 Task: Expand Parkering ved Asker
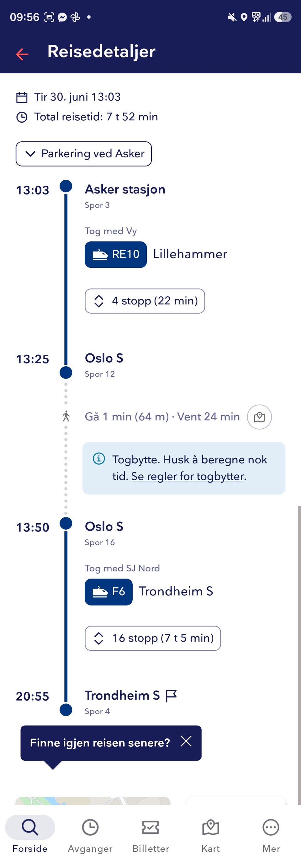tap(84, 154)
